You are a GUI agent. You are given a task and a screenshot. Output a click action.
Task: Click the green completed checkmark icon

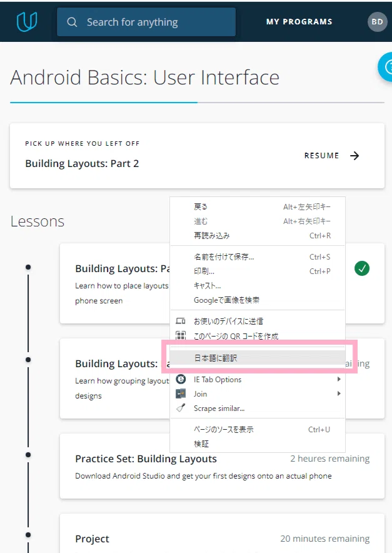click(x=362, y=268)
